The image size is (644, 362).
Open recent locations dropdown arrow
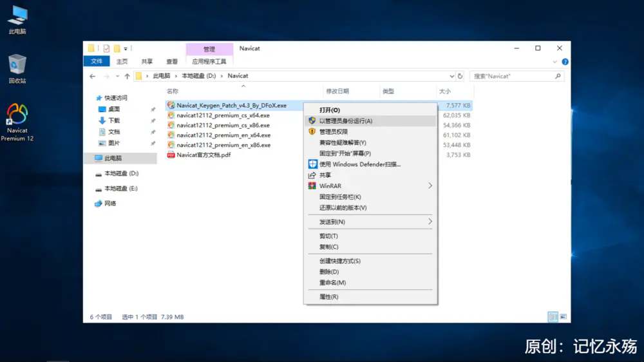point(117,76)
